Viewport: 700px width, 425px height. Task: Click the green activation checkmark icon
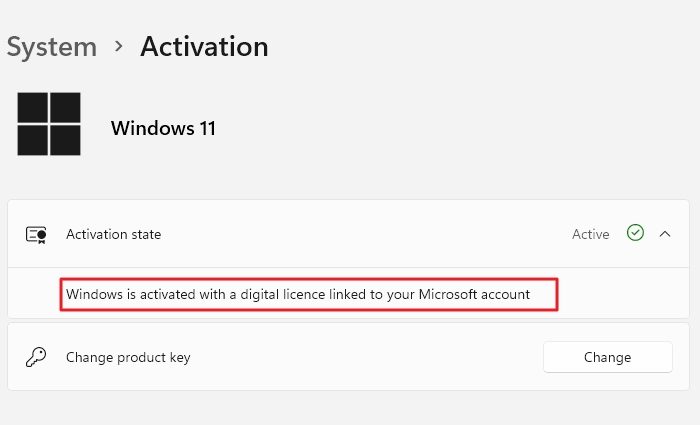635,233
